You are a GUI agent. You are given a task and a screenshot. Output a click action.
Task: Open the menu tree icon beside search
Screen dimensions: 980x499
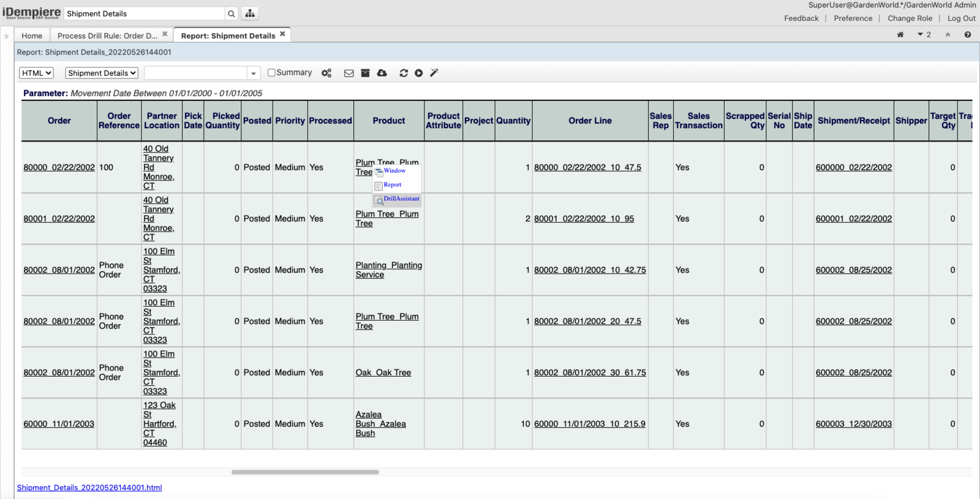pyautogui.click(x=250, y=13)
